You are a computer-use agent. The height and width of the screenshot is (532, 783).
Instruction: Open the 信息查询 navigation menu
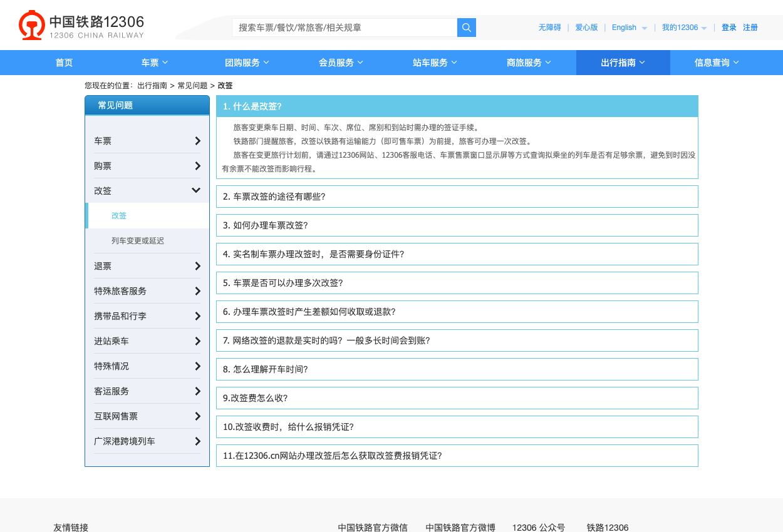click(717, 63)
